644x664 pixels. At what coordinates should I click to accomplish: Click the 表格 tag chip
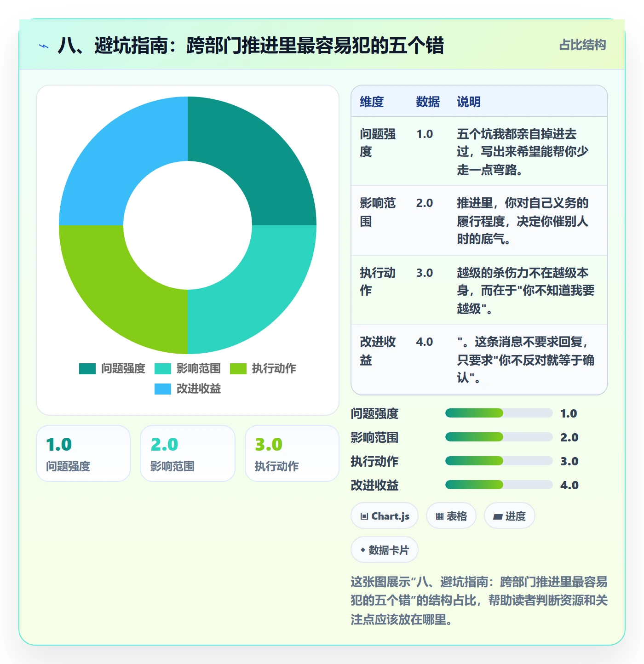pos(451,516)
